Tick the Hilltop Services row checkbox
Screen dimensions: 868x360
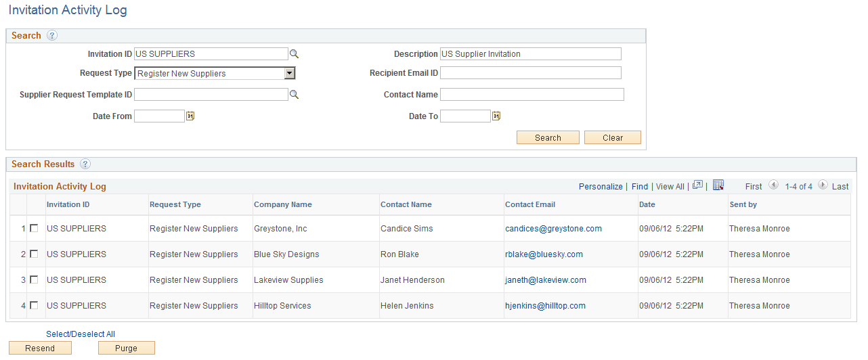pos(33,306)
